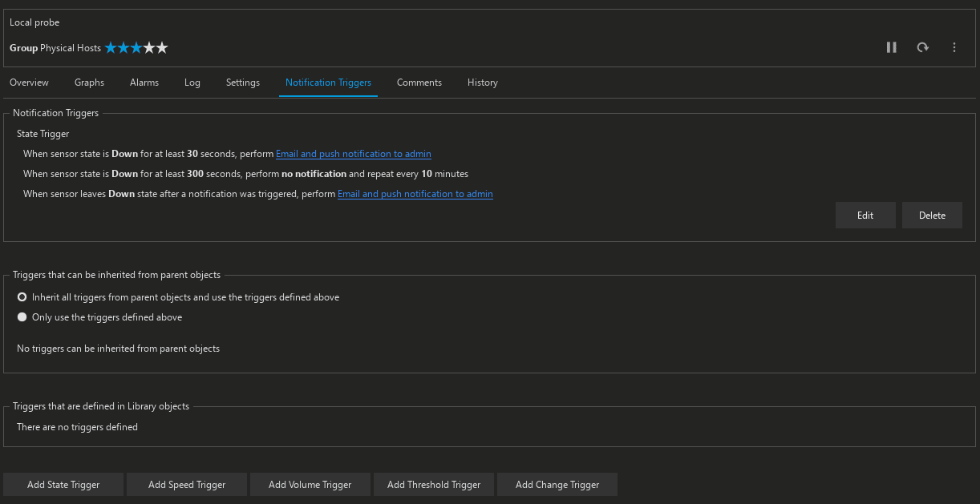Set priority to five stars
The height and width of the screenshot is (504, 980).
click(162, 48)
